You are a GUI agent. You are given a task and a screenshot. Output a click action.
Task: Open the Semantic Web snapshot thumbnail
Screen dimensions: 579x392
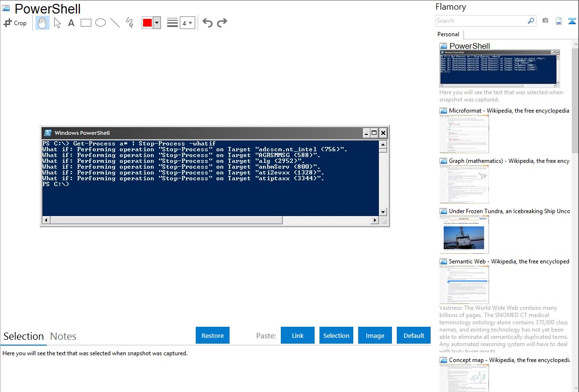point(464,285)
